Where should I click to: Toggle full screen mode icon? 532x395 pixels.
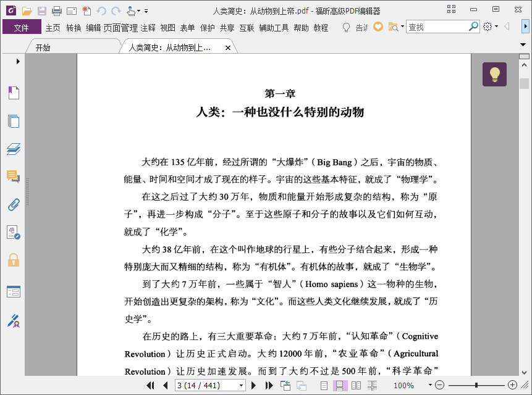(451, 9)
